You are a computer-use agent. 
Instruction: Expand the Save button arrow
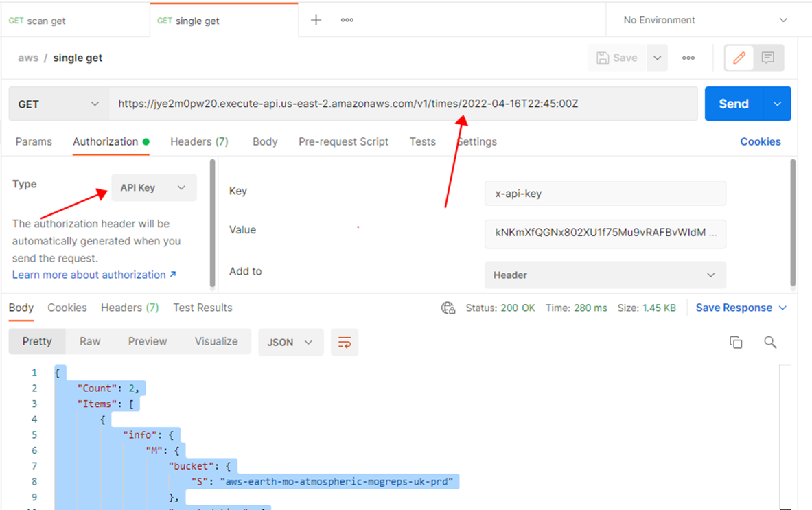pos(657,58)
